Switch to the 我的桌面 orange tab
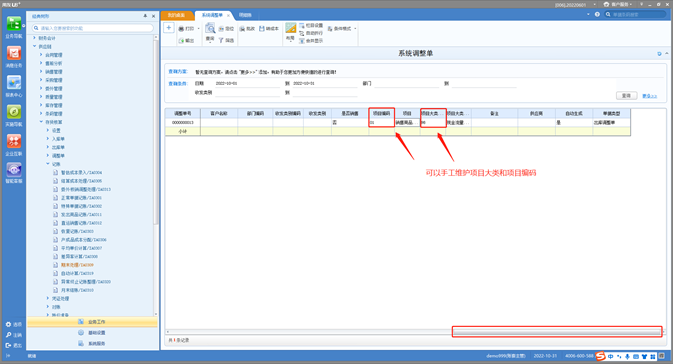 point(176,15)
